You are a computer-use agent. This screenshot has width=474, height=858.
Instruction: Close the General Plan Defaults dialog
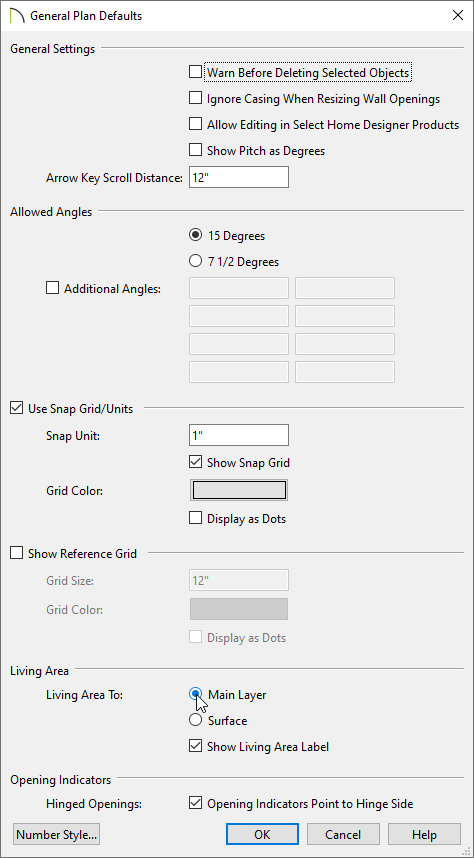[458, 15]
